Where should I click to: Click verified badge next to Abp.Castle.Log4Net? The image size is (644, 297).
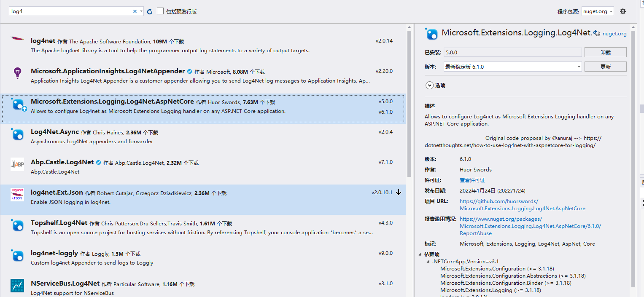click(x=99, y=163)
